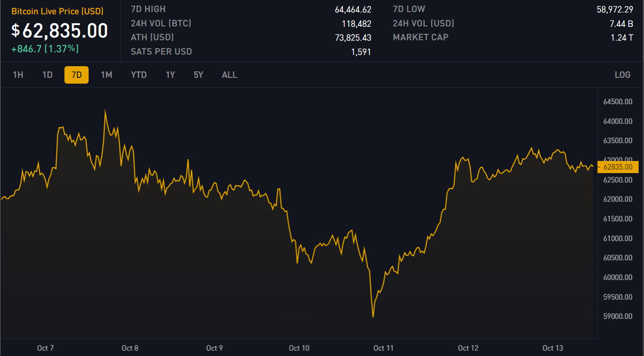Switch chart to the 1H range
The width and height of the screenshot is (644, 356).
click(18, 75)
